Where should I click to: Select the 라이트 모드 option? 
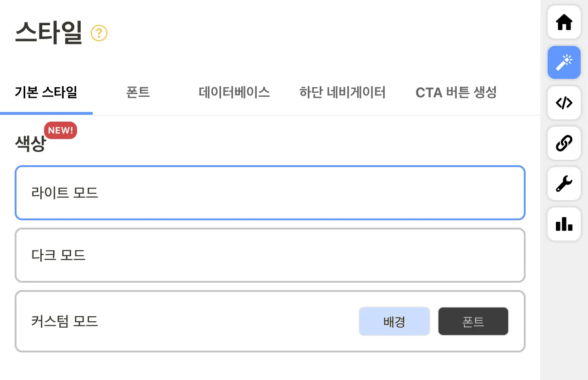click(270, 193)
